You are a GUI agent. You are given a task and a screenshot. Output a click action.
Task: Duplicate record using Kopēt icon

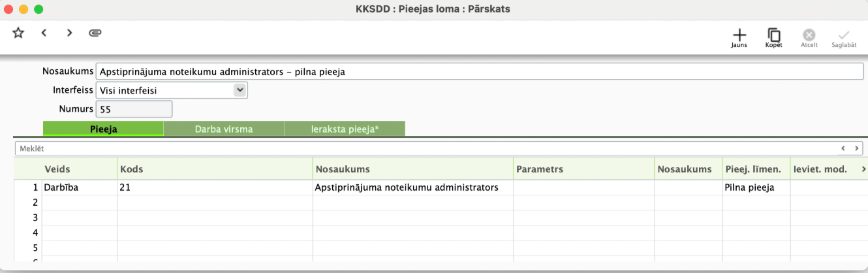coord(774,37)
